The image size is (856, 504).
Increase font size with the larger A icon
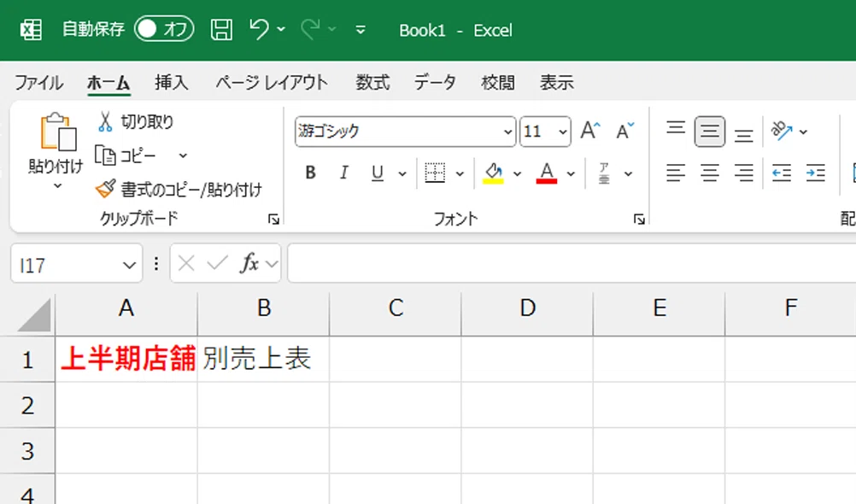pyautogui.click(x=589, y=131)
